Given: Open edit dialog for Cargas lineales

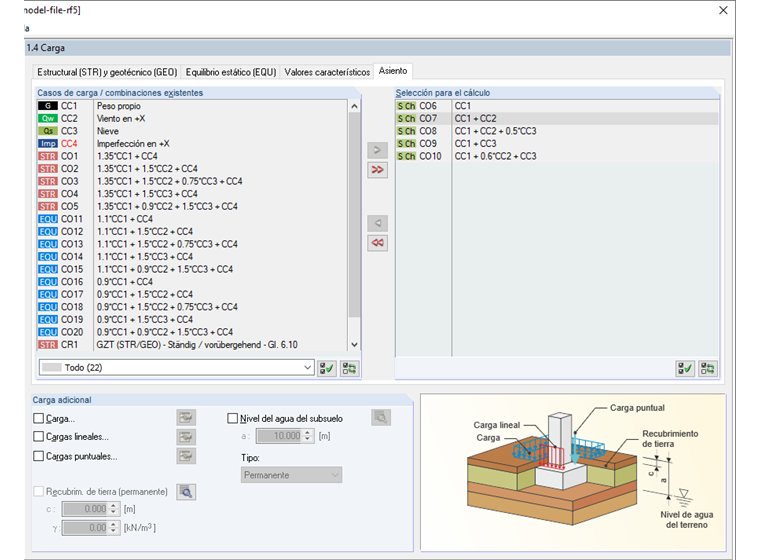Looking at the screenshot, I should tap(186, 437).
